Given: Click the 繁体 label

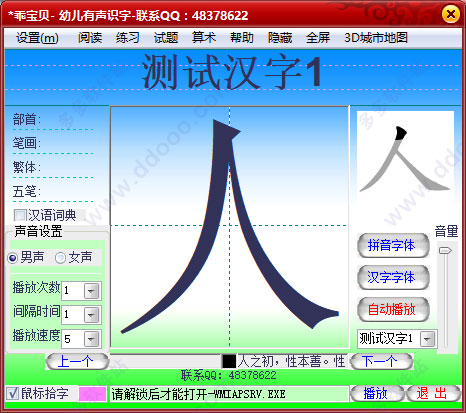Looking at the screenshot, I should pos(27,167).
